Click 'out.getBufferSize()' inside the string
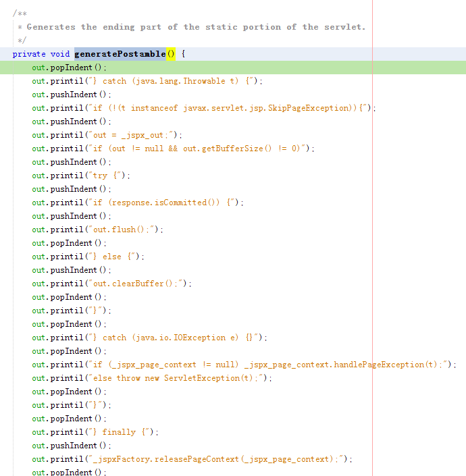Viewport: 466px width, 476px height. (x=228, y=149)
